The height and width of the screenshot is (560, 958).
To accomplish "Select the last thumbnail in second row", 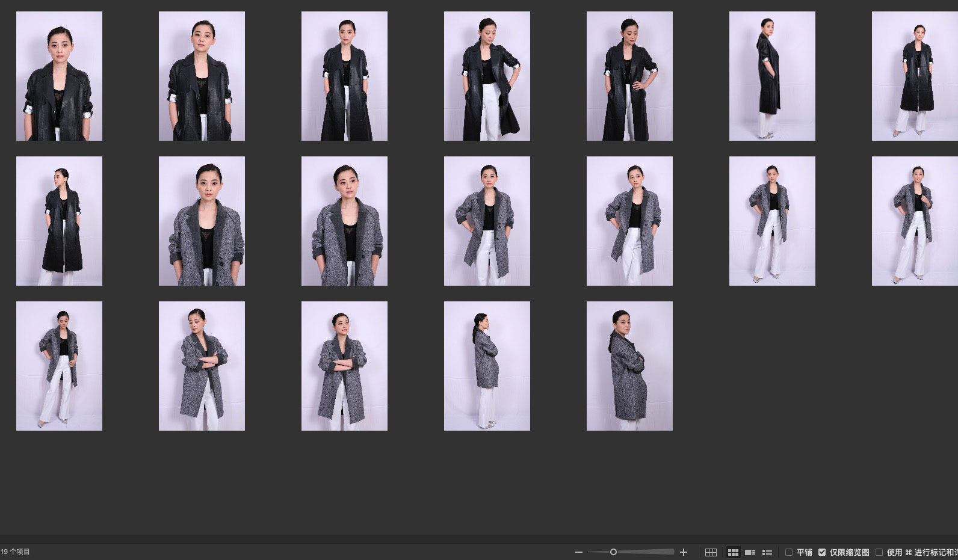I will coord(914,221).
